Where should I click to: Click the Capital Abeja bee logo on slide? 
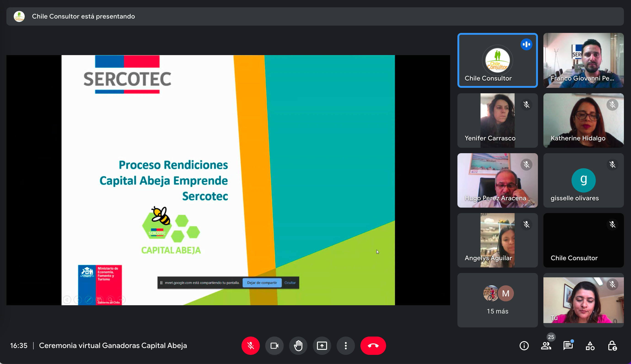[x=171, y=230]
